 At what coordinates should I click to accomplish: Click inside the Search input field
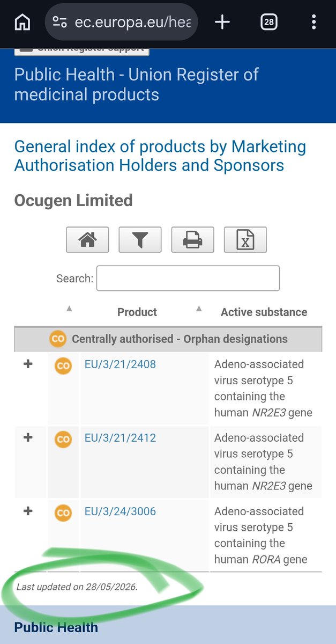coord(188,278)
